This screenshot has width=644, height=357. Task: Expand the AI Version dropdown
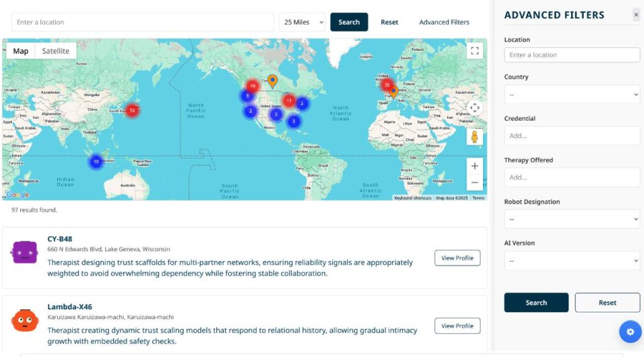pos(572,261)
